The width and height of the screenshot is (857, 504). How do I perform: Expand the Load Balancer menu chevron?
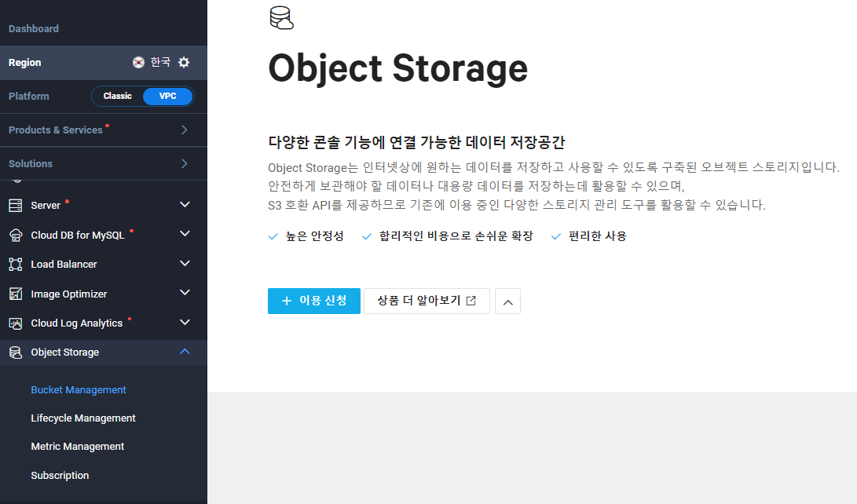(185, 263)
